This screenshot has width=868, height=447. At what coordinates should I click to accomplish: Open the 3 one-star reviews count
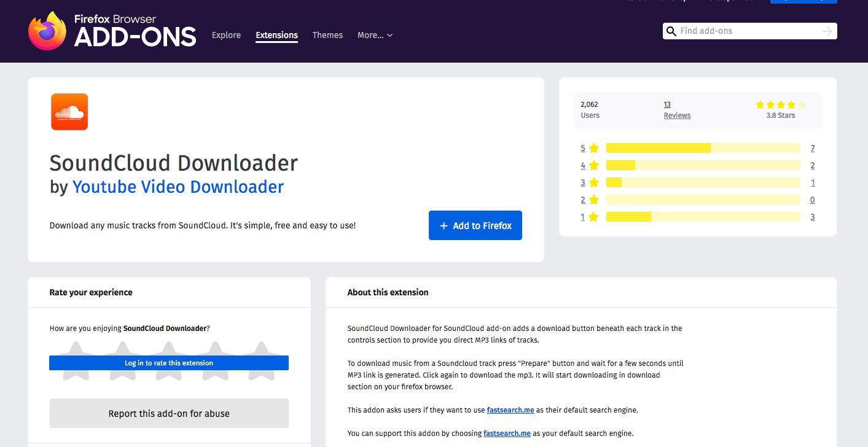click(813, 217)
